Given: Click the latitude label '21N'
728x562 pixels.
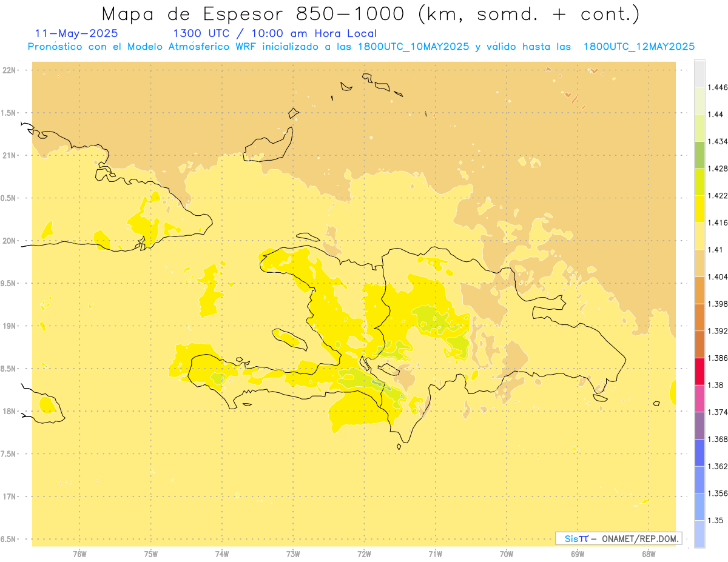Looking at the screenshot, I should point(9,155).
